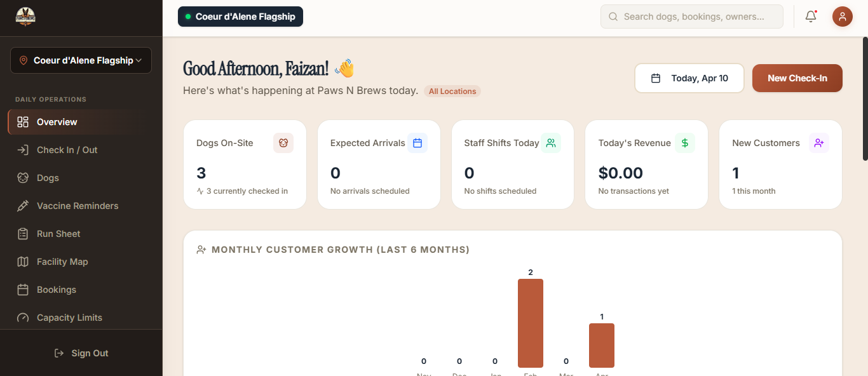The width and height of the screenshot is (868, 376).
Task: Click the All Locations tag
Action: (452, 91)
